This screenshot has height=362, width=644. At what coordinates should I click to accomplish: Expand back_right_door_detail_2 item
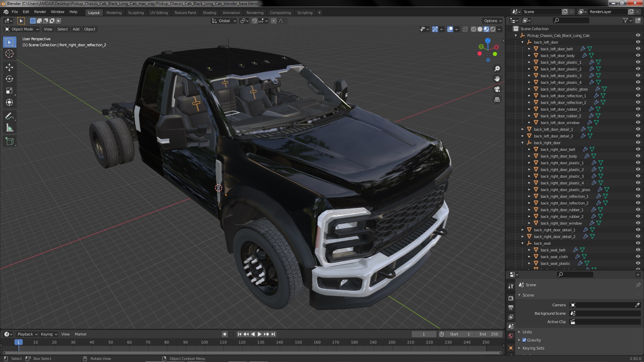coord(523,237)
